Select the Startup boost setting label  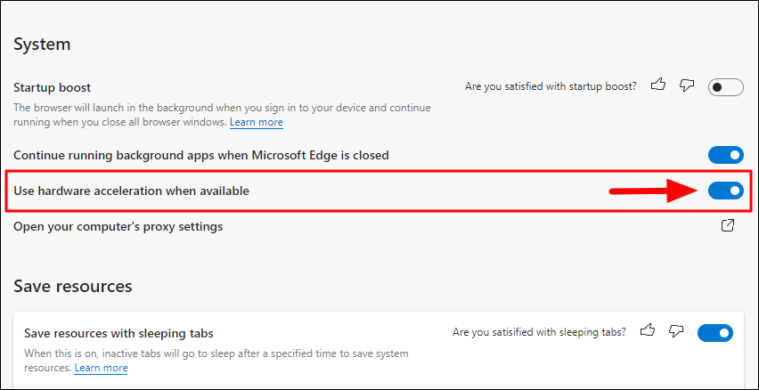coord(52,88)
